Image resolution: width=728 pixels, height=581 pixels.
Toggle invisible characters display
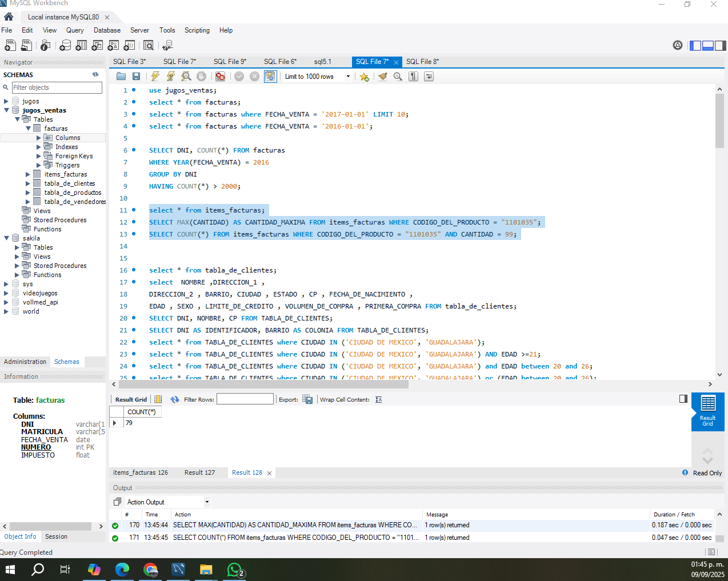pos(414,77)
